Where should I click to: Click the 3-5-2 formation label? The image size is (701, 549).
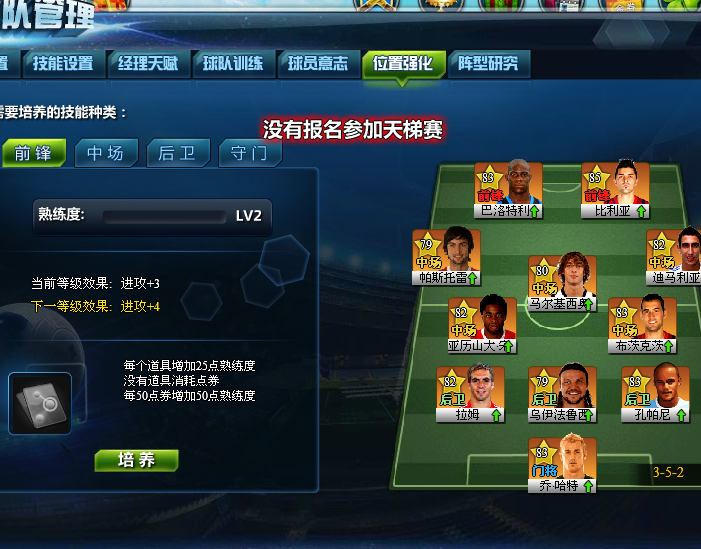coord(668,472)
